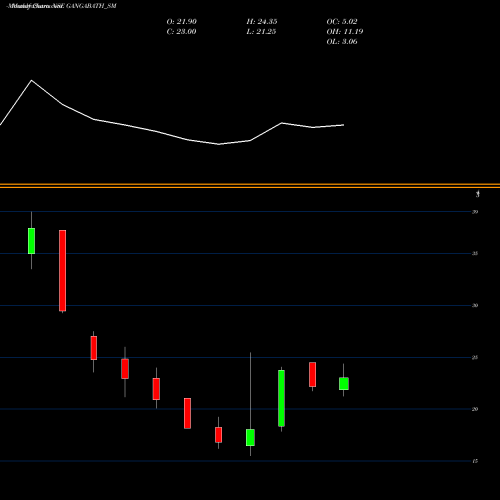This screenshot has width=500, height=500.
Task: Select the first green candle near 35
Action: 31,241
